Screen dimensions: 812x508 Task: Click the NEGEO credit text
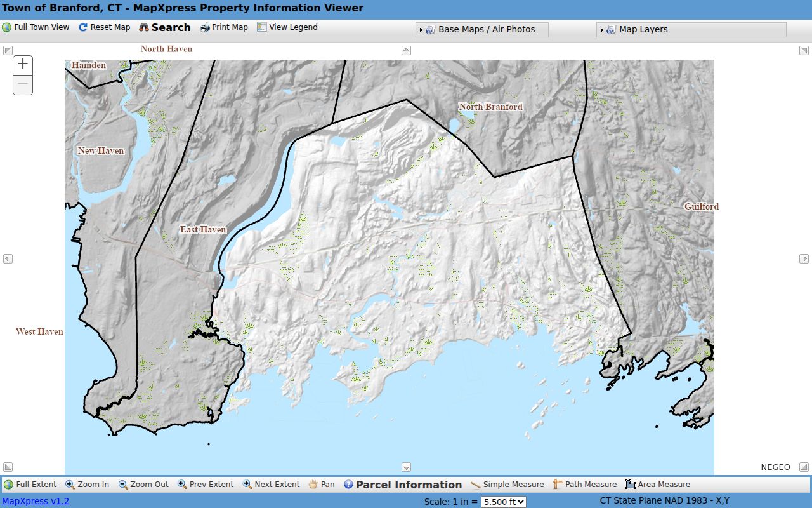tap(775, 467)
